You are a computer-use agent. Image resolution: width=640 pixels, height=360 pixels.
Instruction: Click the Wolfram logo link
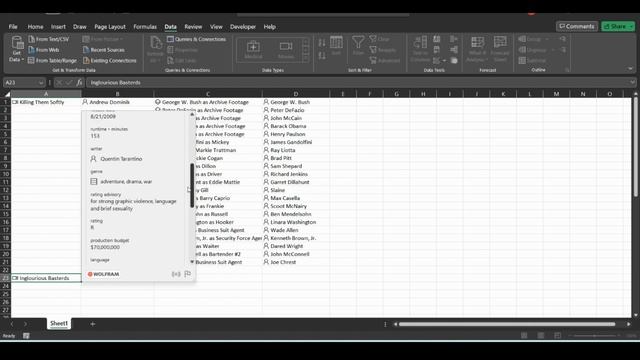pyautogui.click(x=103, y=274)
